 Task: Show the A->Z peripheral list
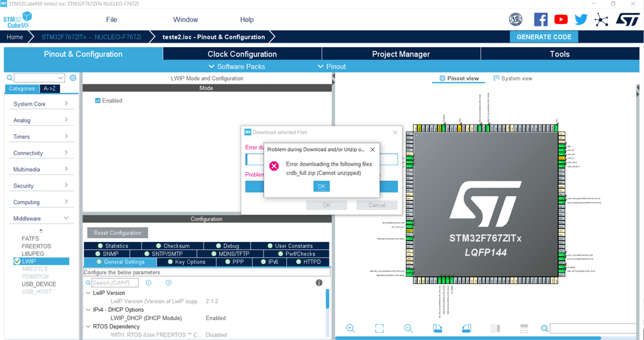pyautogui.click(x=50, y=88)
